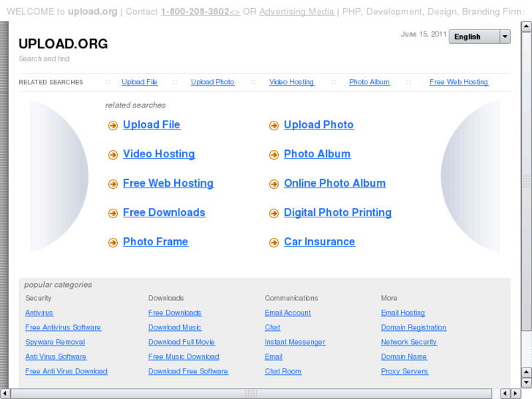The height and width of the screenshot is (399, 532).
Task: Select Photo Album in the Related Searches bar
Action: coord(369,82)
